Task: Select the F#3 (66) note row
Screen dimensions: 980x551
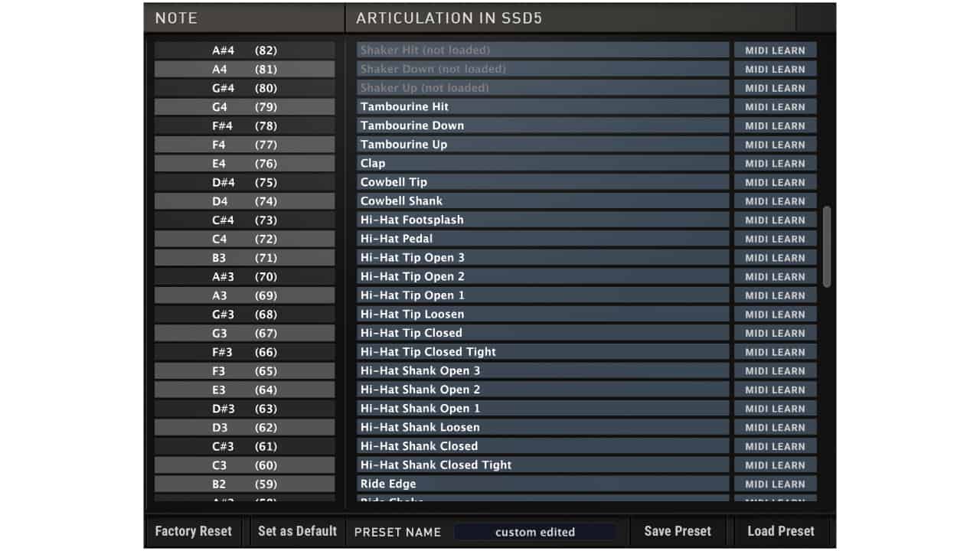Action: (244, 352)
